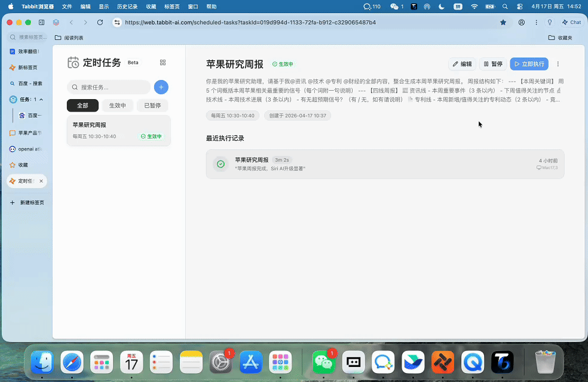Open the 标签页 menu
The height and width of the screenshot is (382, 588).
coord(171,7)
